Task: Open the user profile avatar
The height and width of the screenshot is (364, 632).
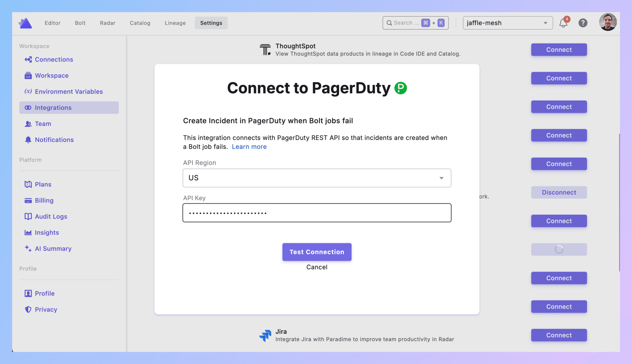Action: tap(607, 22)
